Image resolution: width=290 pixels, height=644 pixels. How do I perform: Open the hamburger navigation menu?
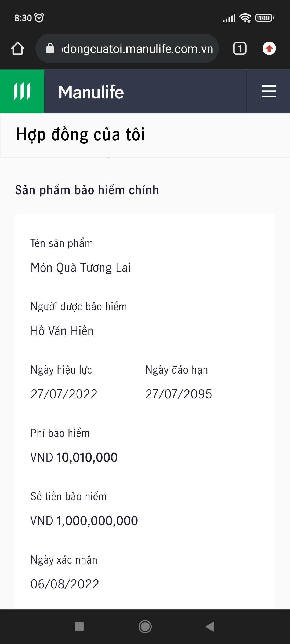click(x=269, y=92)
